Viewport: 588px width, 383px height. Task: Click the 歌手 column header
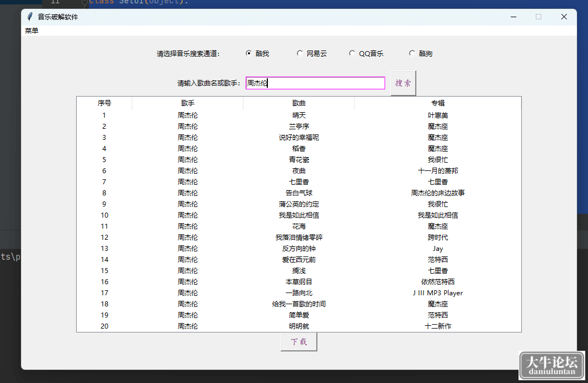187,103
